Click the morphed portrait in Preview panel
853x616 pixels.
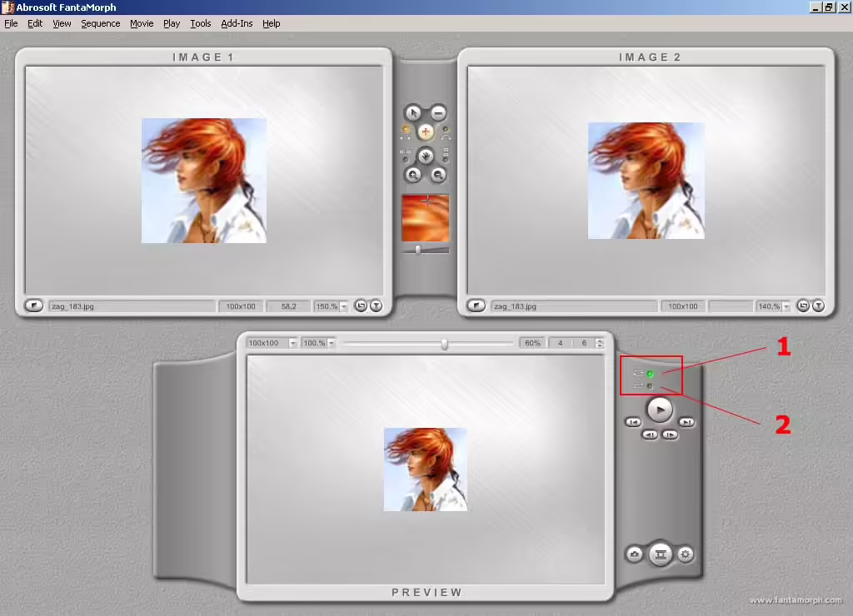point(426,469)
